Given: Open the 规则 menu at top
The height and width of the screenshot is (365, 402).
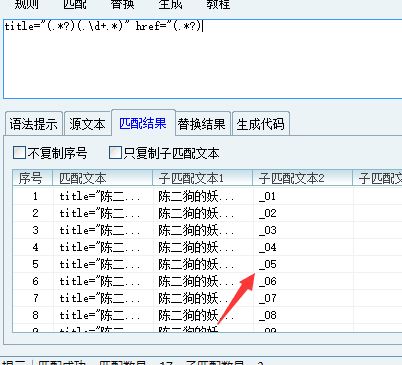Looking at the screenshot, I should tap(27, 4).
